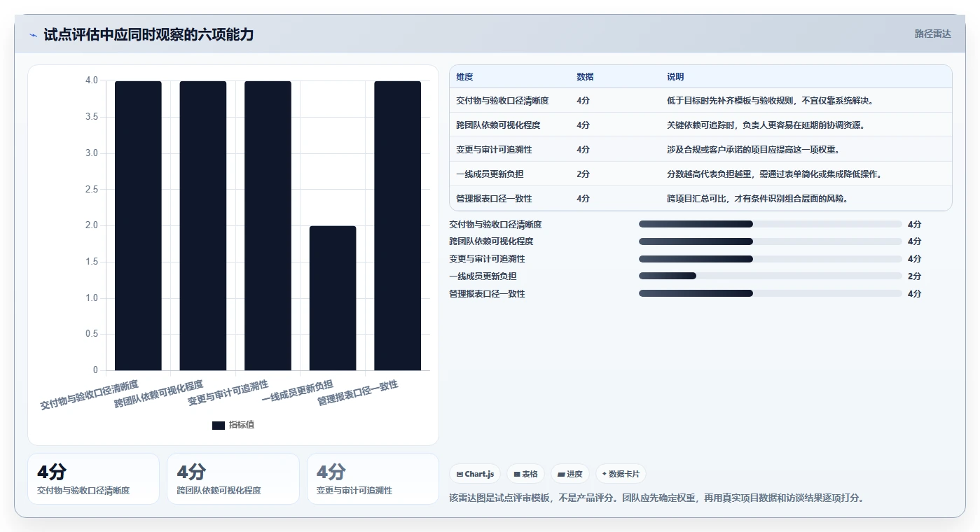
Task: Click x-axis label 一线成员更新负担
Action: click(x=297, y=392)
